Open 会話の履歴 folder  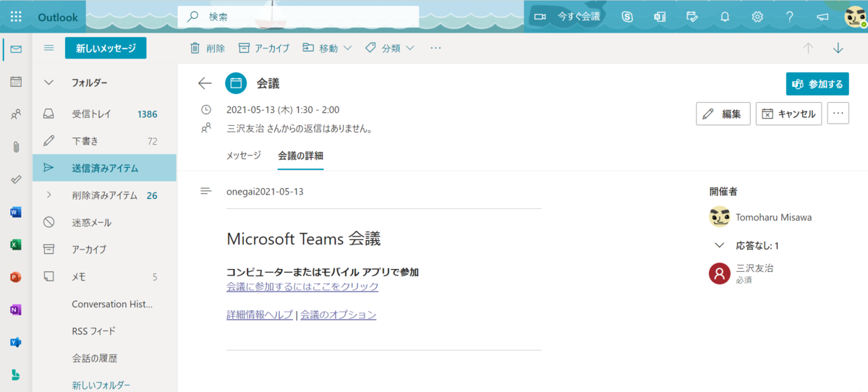(105, 358)
